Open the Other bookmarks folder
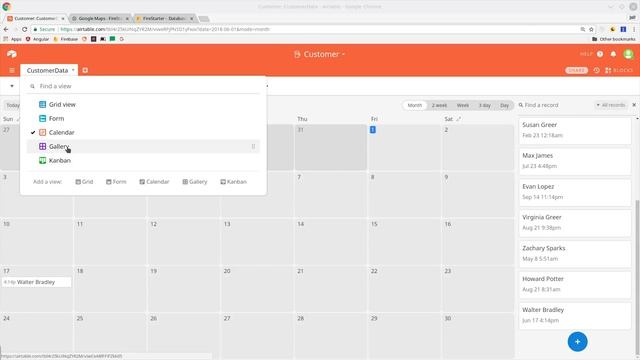The width and height of the screenshot is (640, 360). click(613, 39)
